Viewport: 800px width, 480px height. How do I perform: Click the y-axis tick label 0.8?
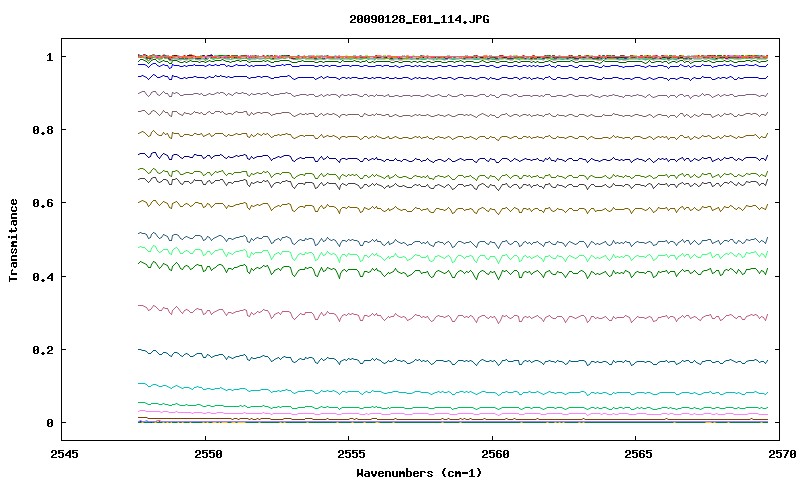click(x=43, y=130)
